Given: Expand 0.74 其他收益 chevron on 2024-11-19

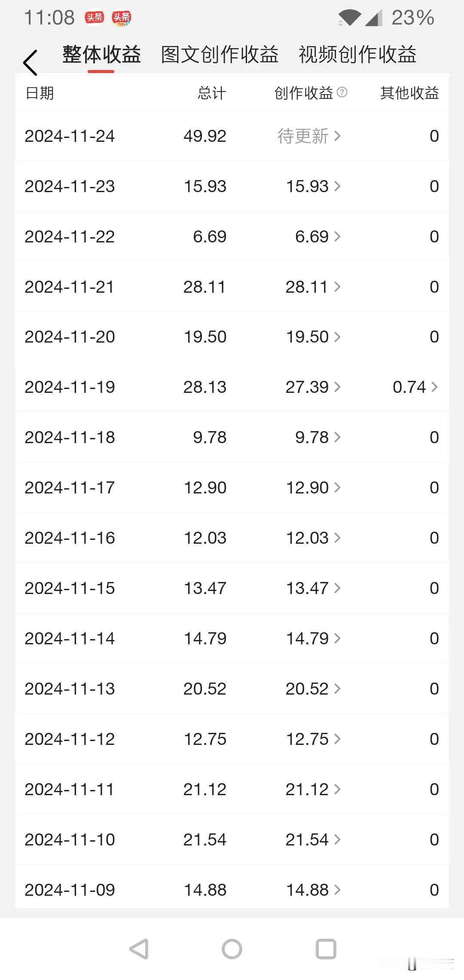Looking at the screenshot, I should tap(434, 387).
